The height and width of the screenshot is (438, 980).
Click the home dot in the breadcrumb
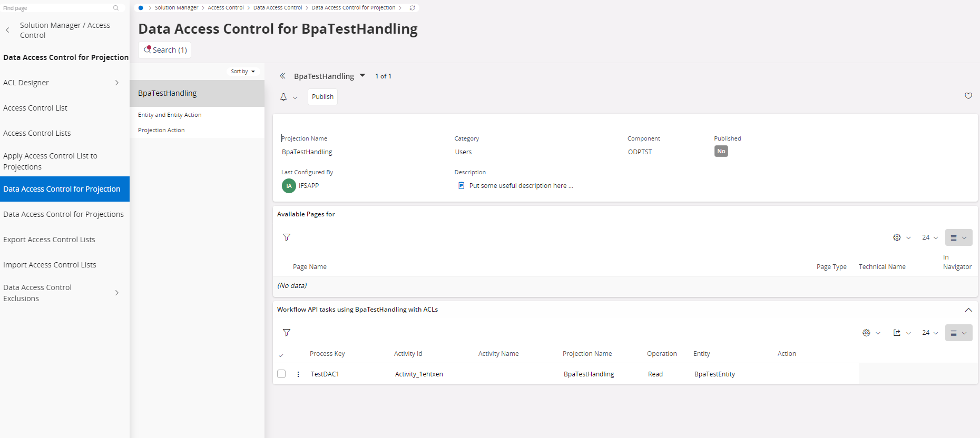(141, 8)
